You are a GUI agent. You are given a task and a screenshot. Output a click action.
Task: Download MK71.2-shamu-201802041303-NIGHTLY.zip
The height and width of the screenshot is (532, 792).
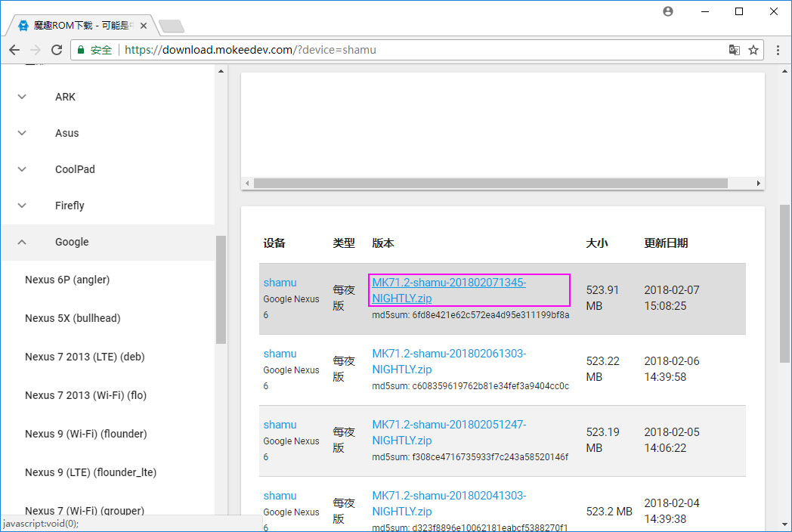(x=449, y=503)
